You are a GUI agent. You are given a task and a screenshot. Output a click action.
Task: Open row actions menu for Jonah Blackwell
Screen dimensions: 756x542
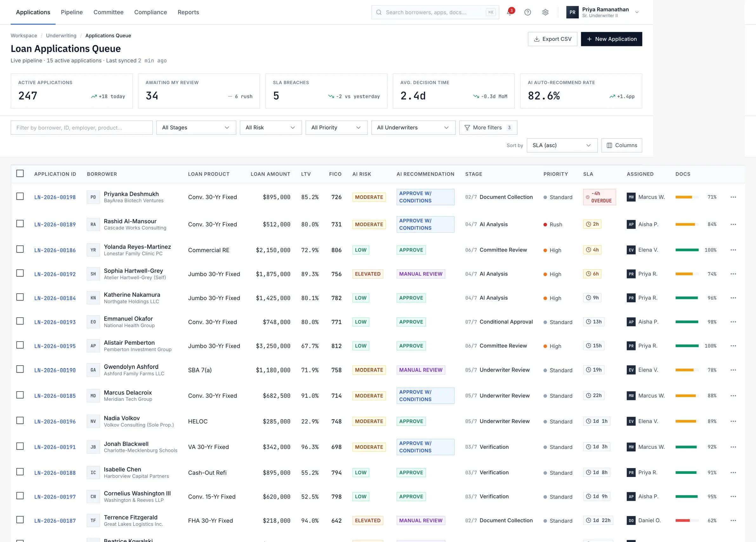[x=733, y=447]
